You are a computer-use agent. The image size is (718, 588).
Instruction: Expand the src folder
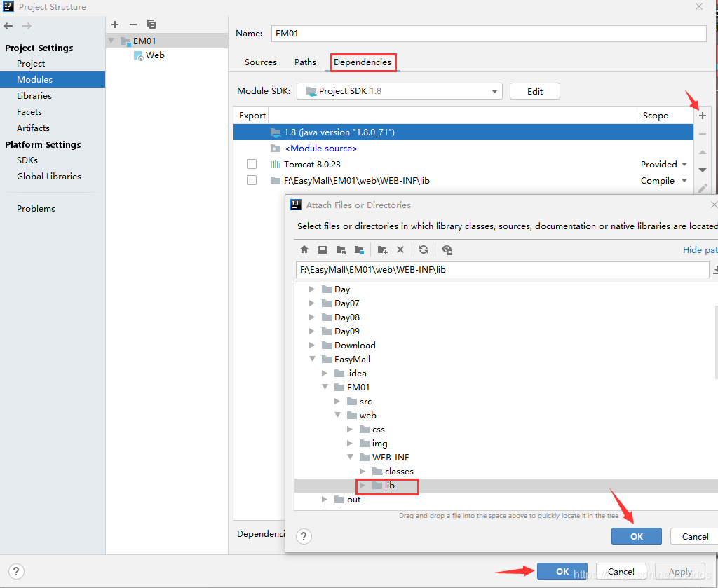pos(337,402)
